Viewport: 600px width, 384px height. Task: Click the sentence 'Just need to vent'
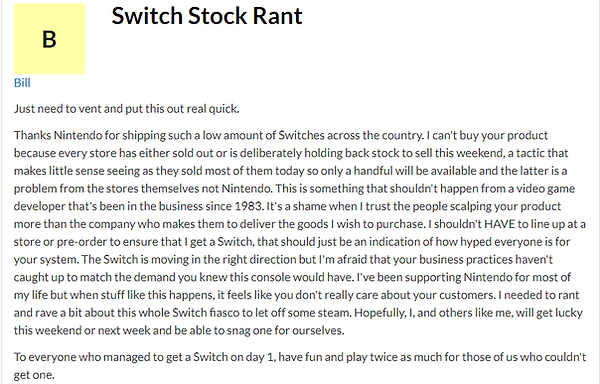(x=127, y=109)
